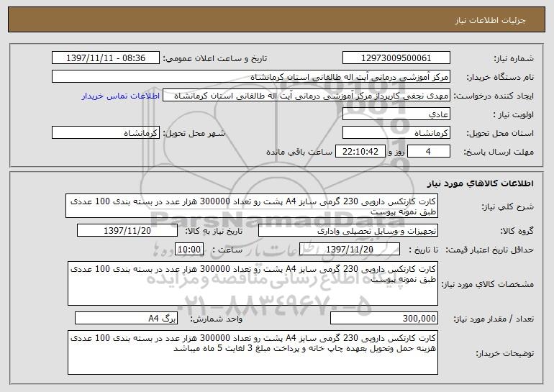Select the استان محل تحویل field
554x392 pixels.
point(396,133)
